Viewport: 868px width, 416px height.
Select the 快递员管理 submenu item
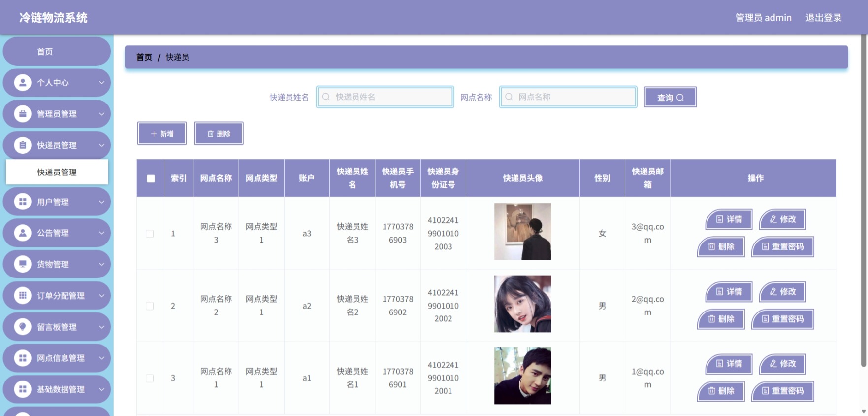tap(57, 172)
